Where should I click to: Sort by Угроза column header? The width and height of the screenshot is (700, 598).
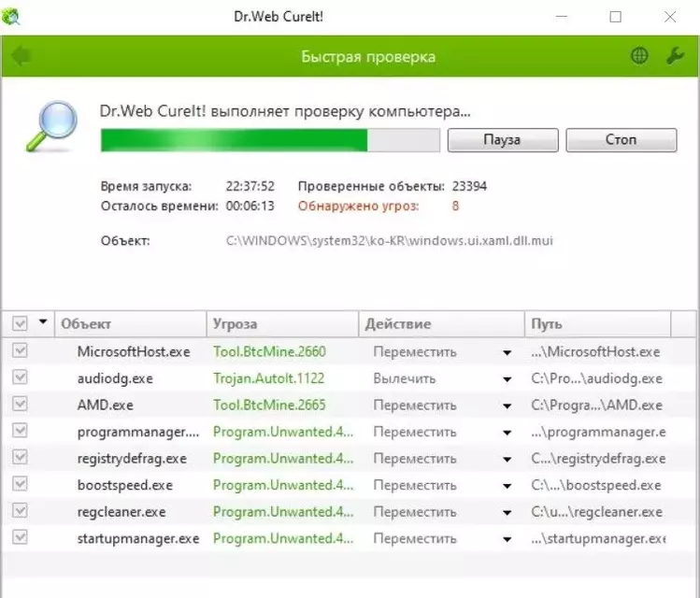pyautogui.click(x=282, y=324)
